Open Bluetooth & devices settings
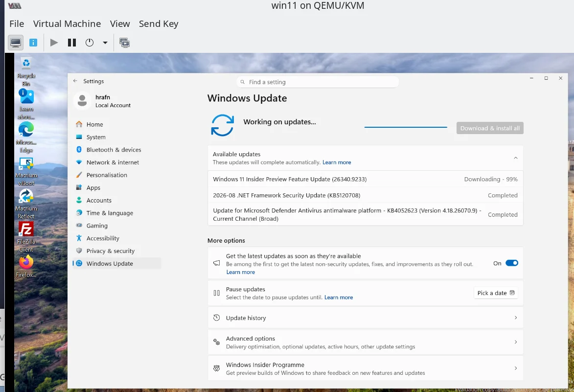The image size is (574, 392). point(117,150)
